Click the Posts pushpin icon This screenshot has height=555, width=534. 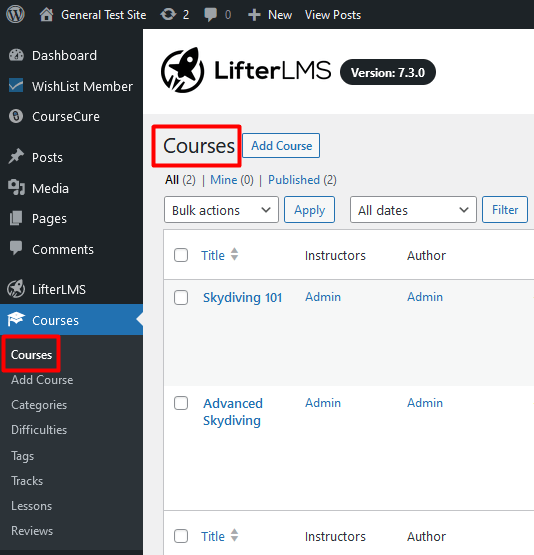[16, 157]
